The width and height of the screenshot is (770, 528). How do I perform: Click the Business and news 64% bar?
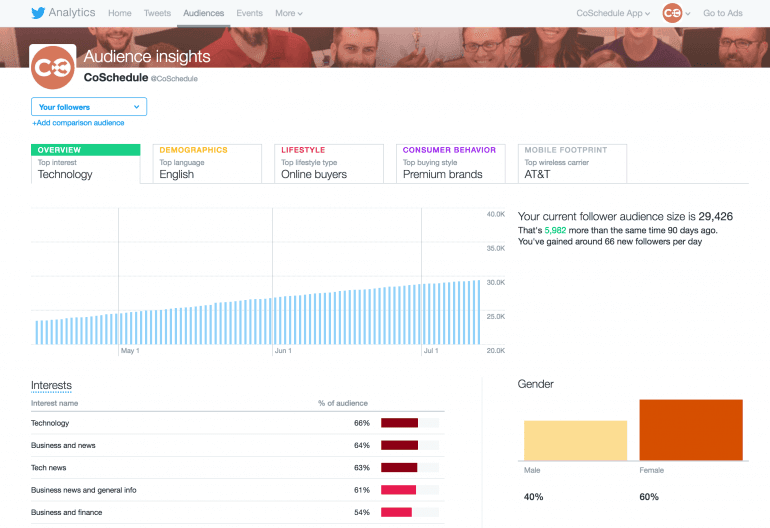point(410,445)
